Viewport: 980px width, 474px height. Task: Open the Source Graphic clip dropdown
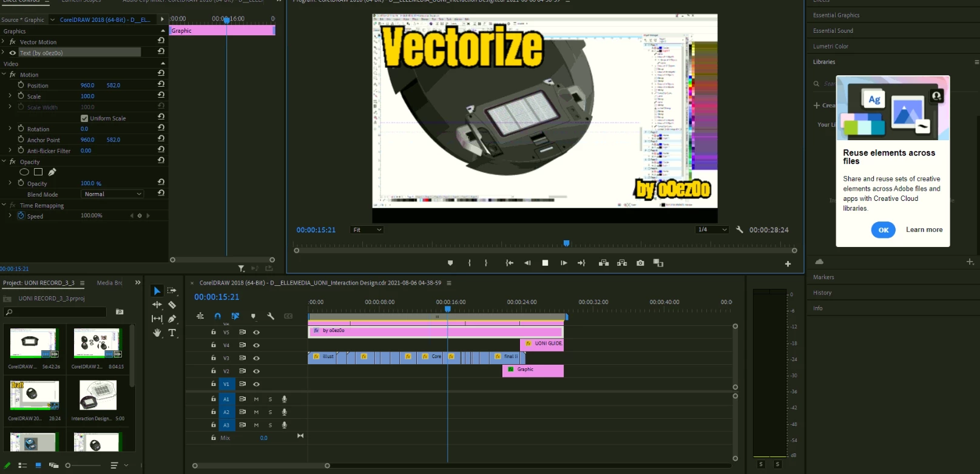tap(52, 19)
